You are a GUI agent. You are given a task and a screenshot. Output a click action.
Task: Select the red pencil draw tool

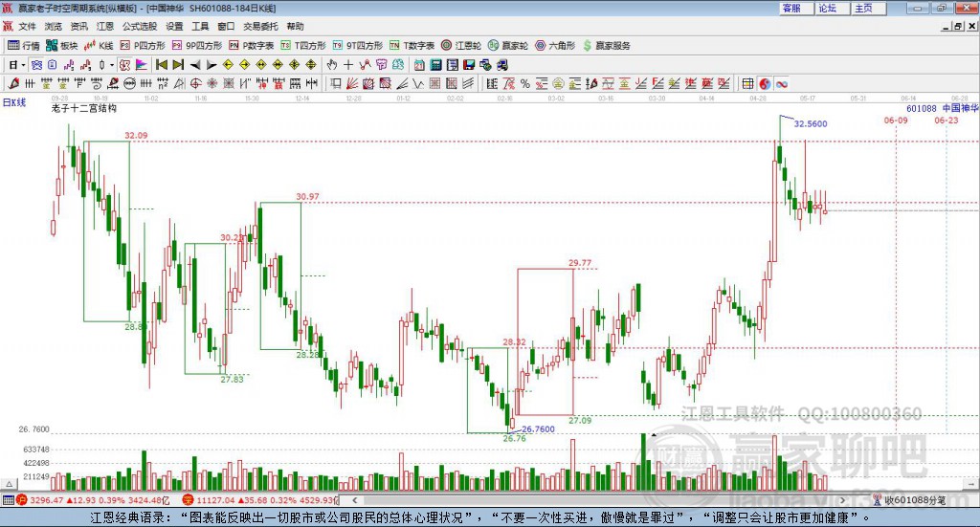[13, 83]
